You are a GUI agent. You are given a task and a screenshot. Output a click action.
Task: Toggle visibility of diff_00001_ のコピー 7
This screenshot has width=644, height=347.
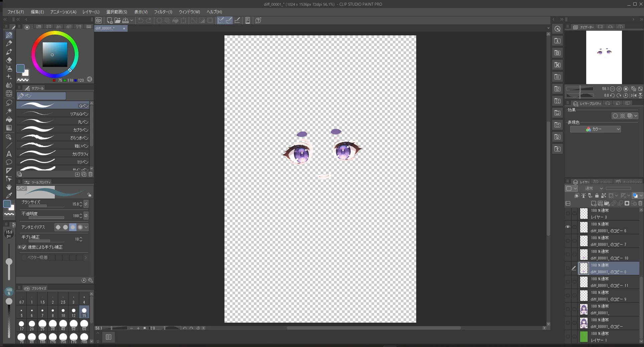[568, 241]
